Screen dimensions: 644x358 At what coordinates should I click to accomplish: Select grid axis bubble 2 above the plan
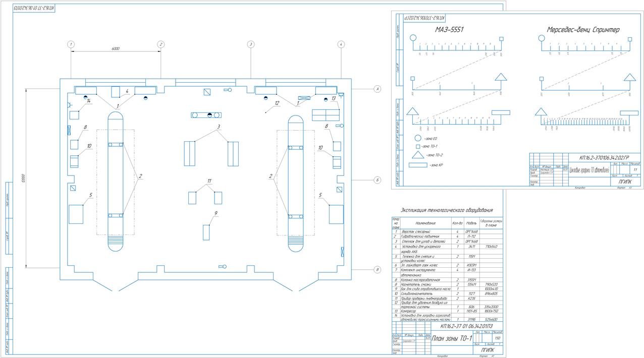click(x=160, y=44)
